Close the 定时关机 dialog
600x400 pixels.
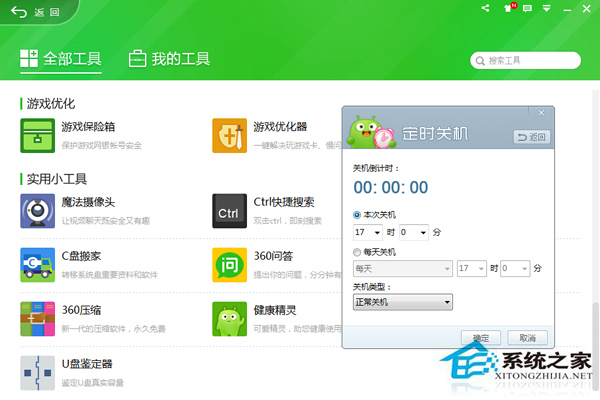[x=541, y=113]
